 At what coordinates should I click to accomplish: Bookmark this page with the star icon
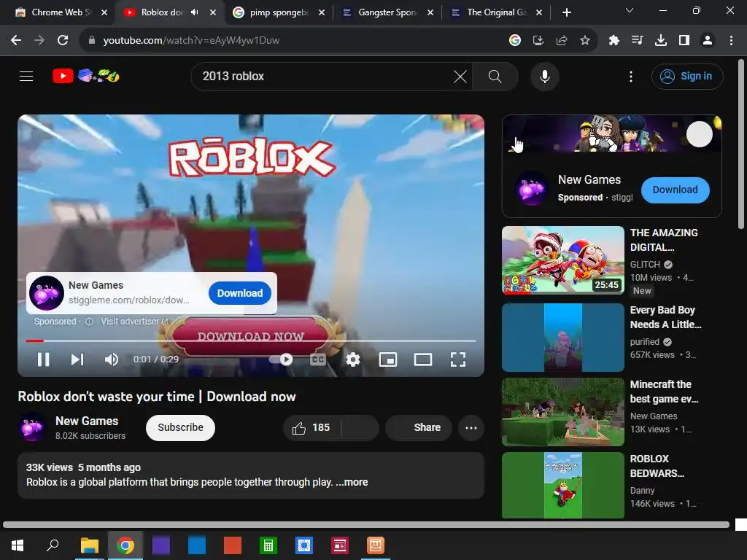(x=584, y=41)
